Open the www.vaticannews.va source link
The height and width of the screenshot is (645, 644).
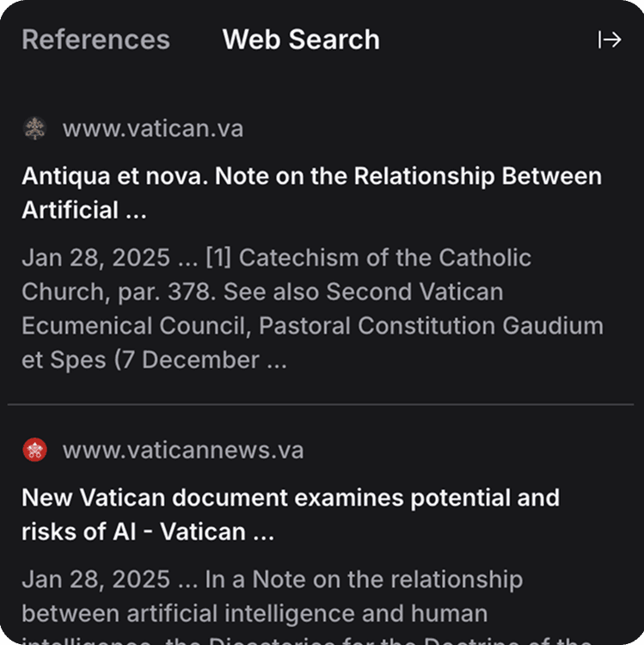[182, 450]
